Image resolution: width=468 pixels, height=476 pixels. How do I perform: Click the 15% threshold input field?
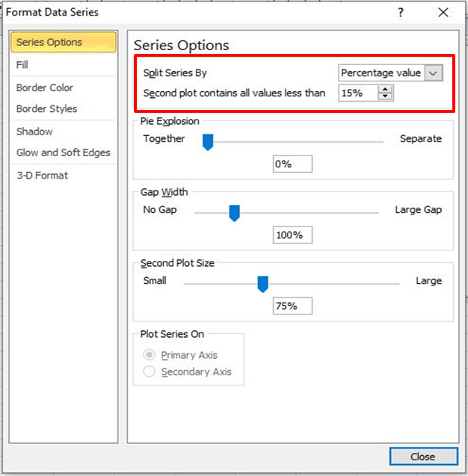click(358, 93)
